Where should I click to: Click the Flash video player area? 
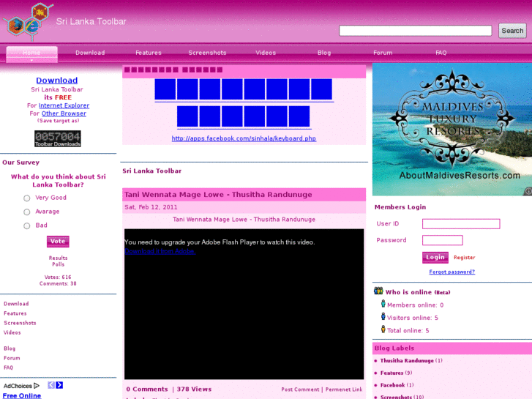coord(244,304)
